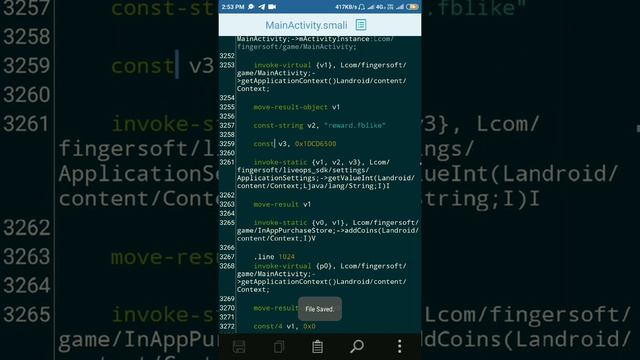Tap gutter line number 3272
Viewport: 640px width, 360px height.
click(227, 326)
